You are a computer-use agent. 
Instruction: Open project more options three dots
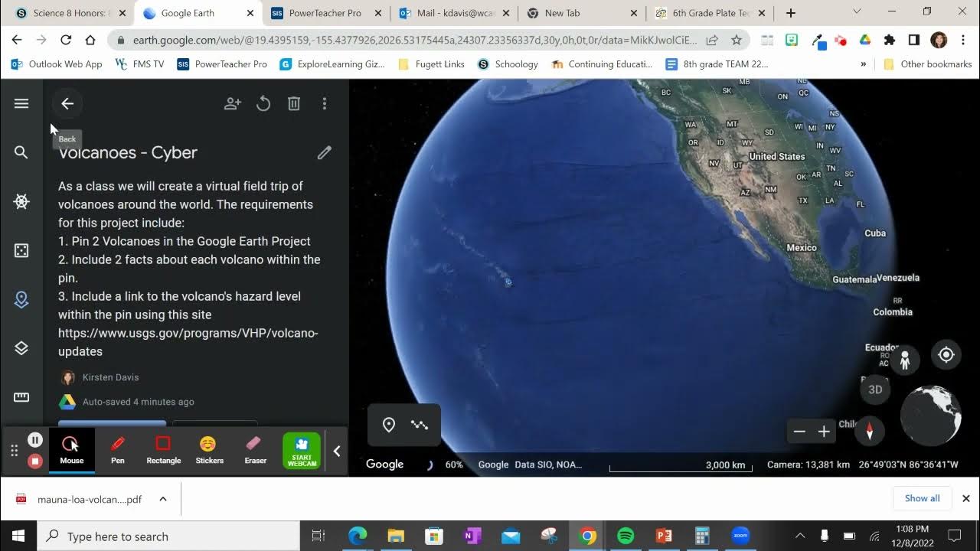click(x=325, y=103)
